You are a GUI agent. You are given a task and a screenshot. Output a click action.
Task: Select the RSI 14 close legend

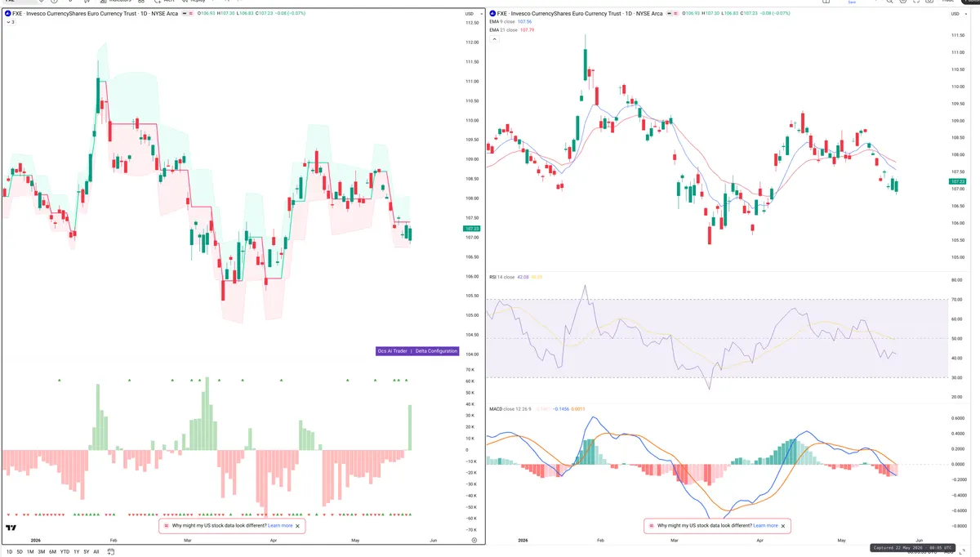502,277
